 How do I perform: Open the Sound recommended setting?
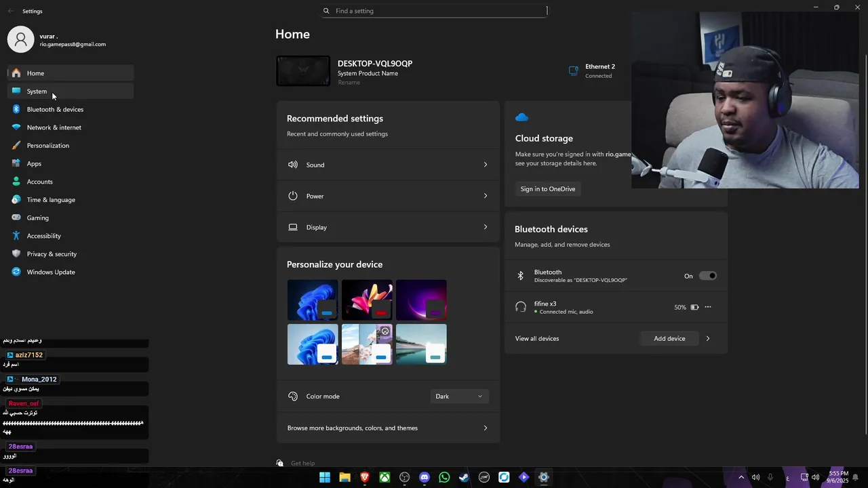388,165
